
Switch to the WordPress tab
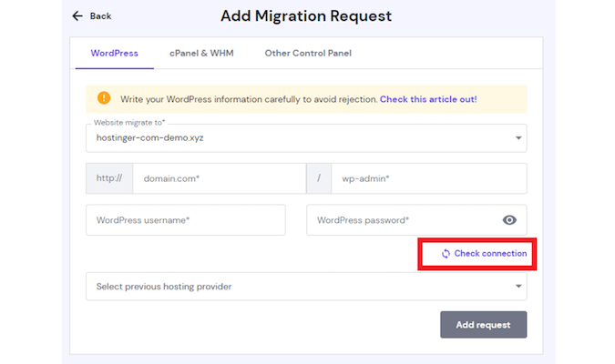114,54
